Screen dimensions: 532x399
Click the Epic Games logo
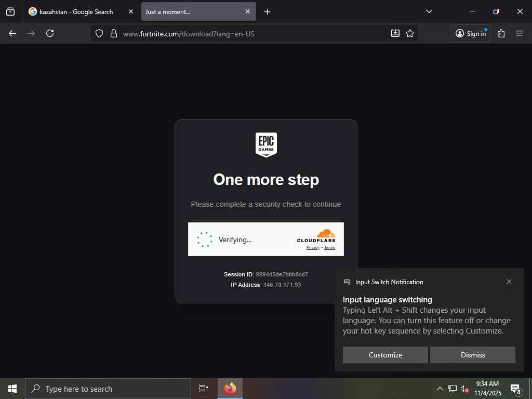coord(266,145)
